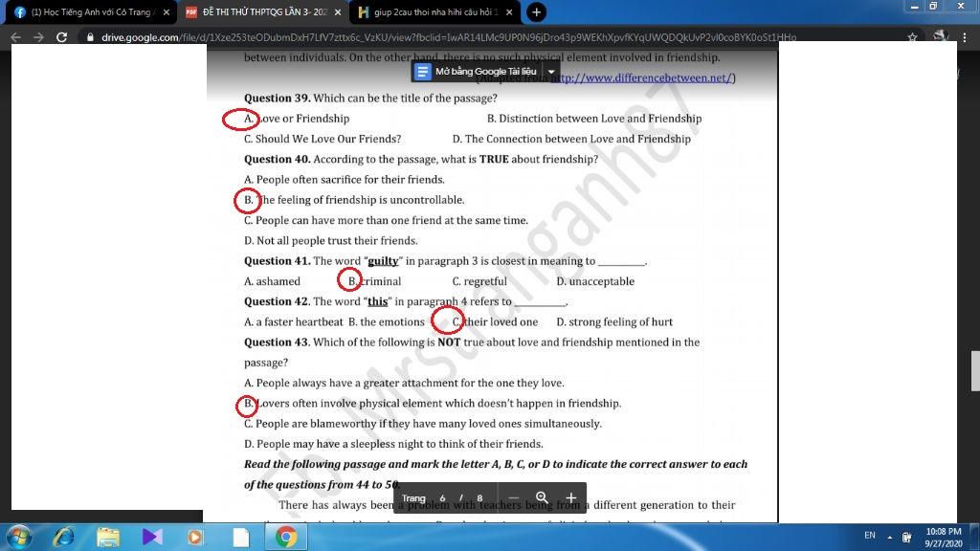The height and width of the screenshot is (551, 980).
Task: Open the orange media player taskbar icon
Action: (195, 538)
